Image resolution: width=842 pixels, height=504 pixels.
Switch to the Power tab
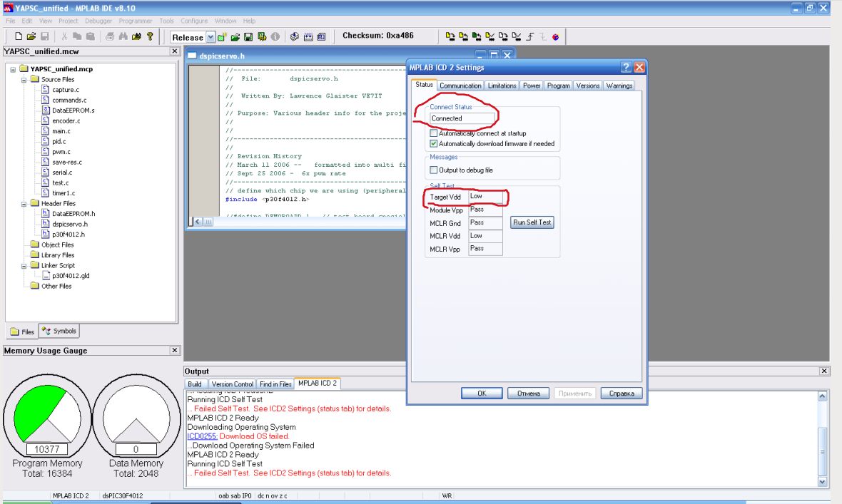tap(532, 86)
